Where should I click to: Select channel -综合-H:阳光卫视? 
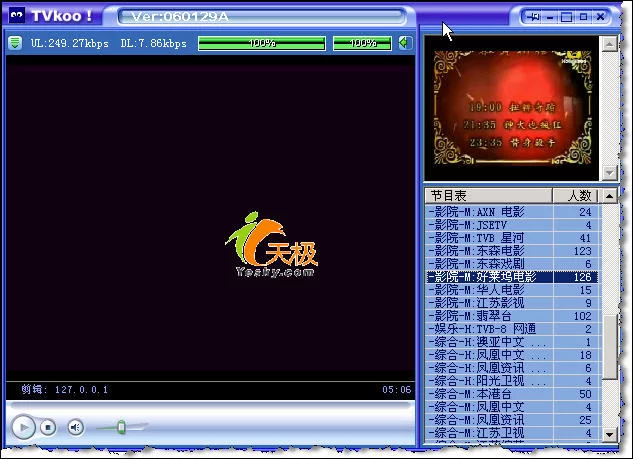(x=512, y=381)
